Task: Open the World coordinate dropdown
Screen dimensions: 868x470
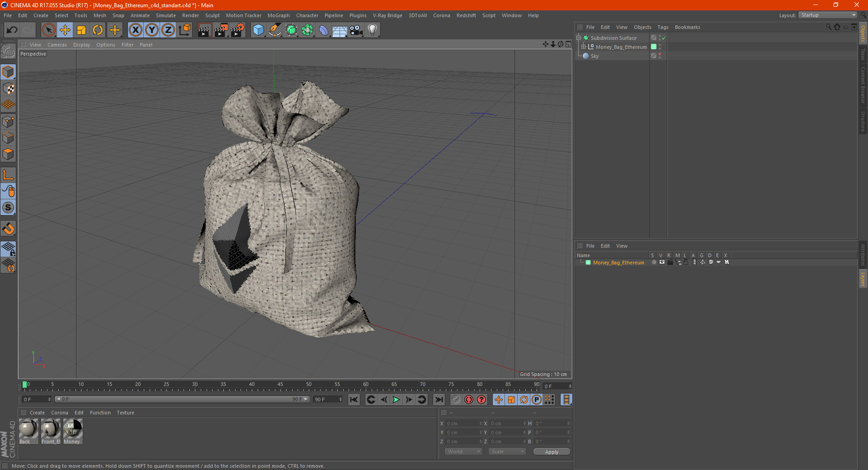Action: tap(463, 451)
